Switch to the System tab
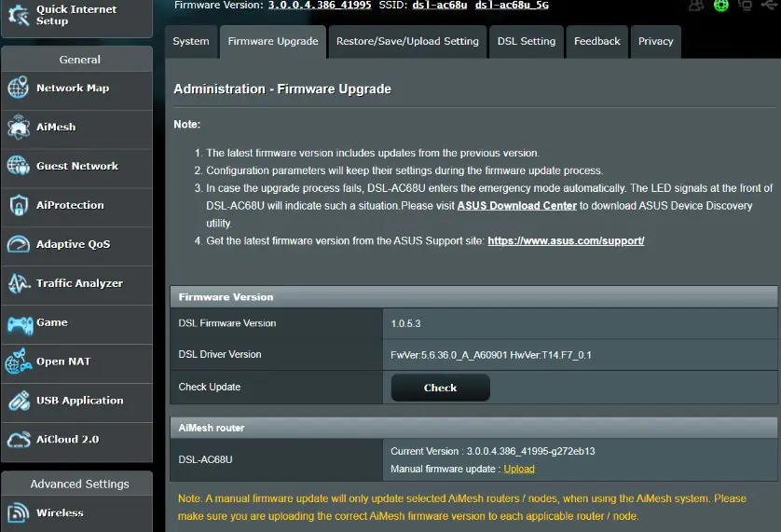Screen dimensions: 781x532 pos(191,41)
